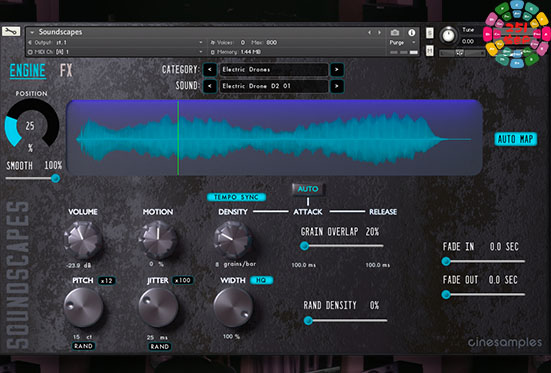551x373 pixels.
Task: Switch to the FX tab
Action: (66, 71)
